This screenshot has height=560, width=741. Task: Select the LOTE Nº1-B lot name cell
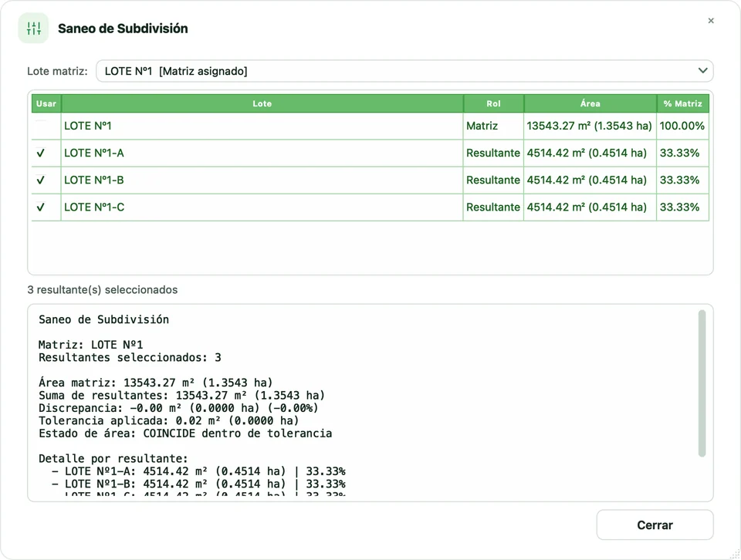click(262, 180)
